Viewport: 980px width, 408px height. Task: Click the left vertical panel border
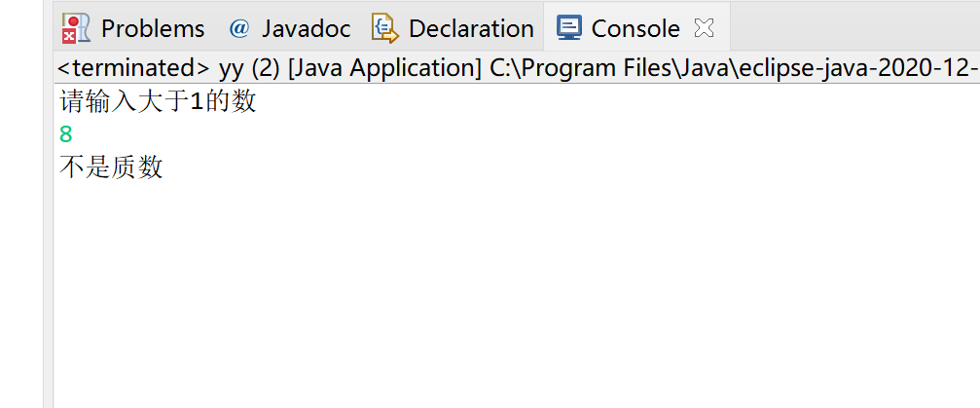click(x=48, y=243)
